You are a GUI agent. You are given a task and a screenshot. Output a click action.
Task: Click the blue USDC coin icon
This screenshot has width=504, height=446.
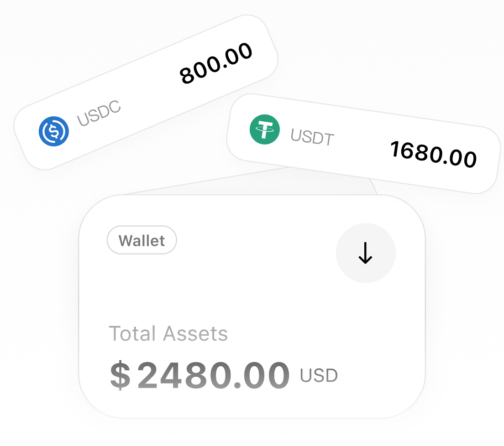pyautogui.click(x=54, y=131)
